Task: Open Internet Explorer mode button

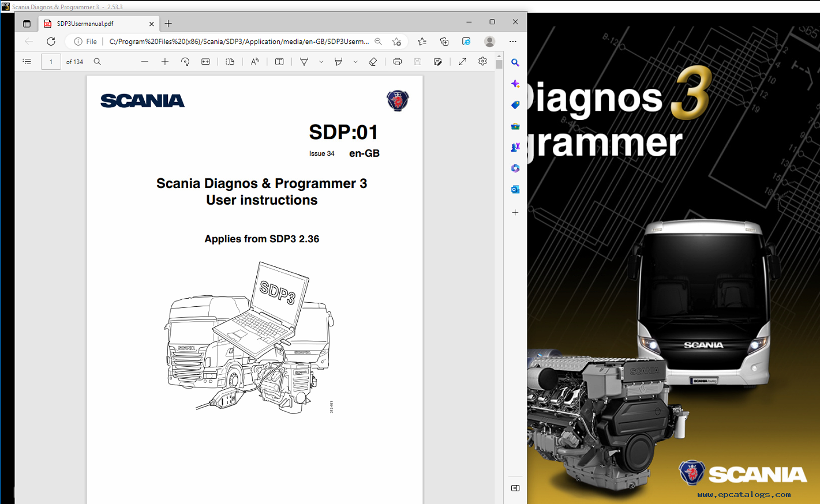Action: (466, 42)
